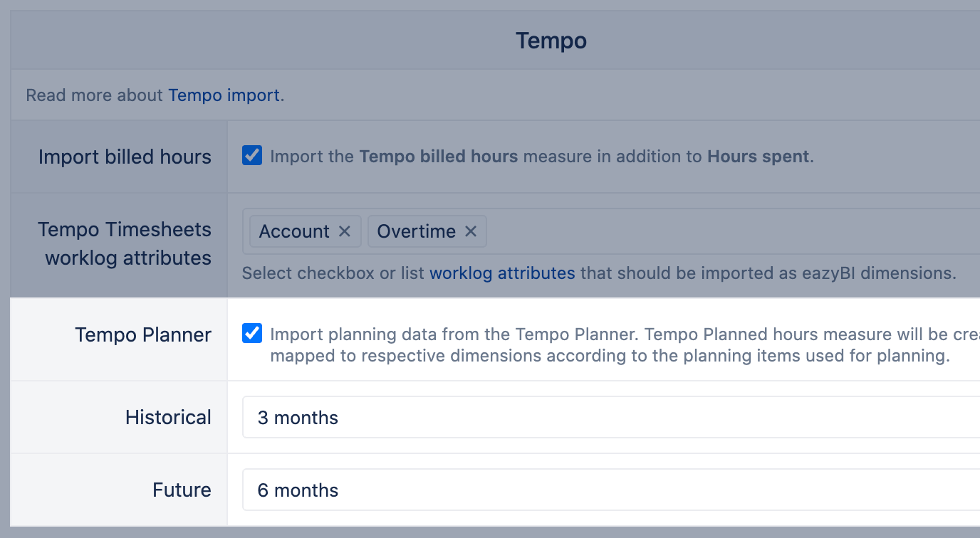Image resolution: width=980 pixels, height=538 pixels.
Task: Click the Import billed hours row label
Action: 125,157
